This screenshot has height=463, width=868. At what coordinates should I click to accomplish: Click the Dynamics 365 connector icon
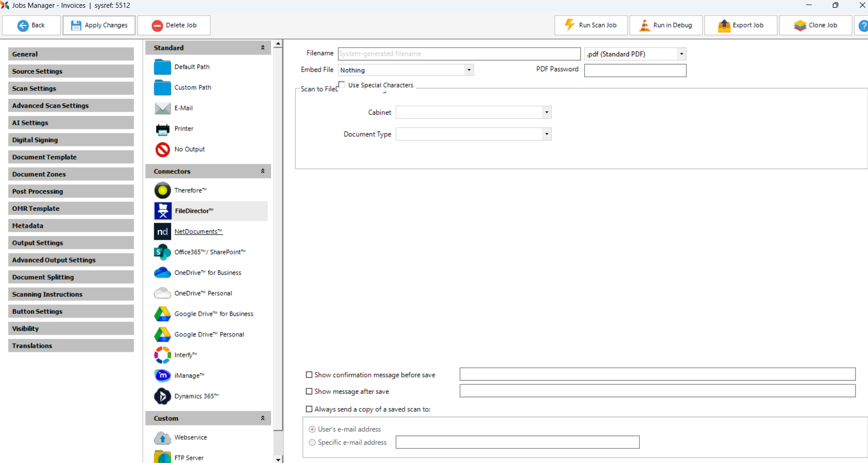[x=162, y=396]
